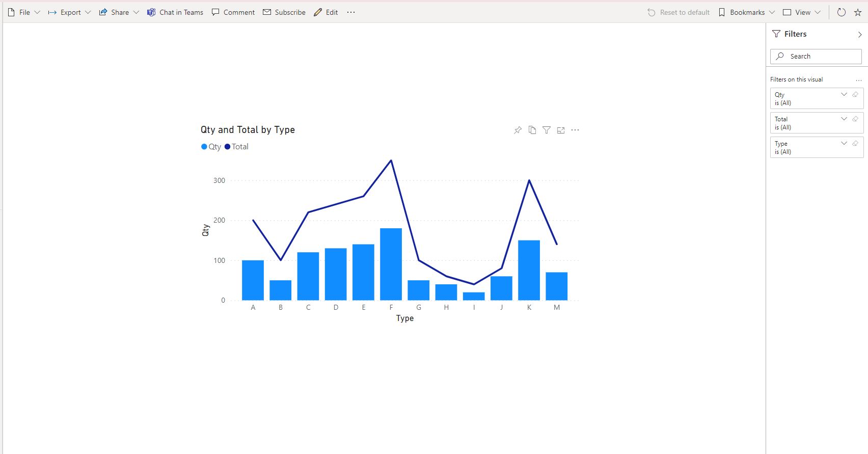Click the bar for Type F
Screen dimensions: 868x454
(x=391, y=264)
